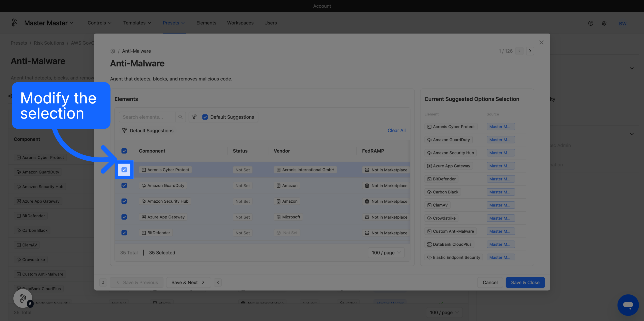Click Save & Close button
Viewport: 644px width, 321px height.
(x=525, y=283)
